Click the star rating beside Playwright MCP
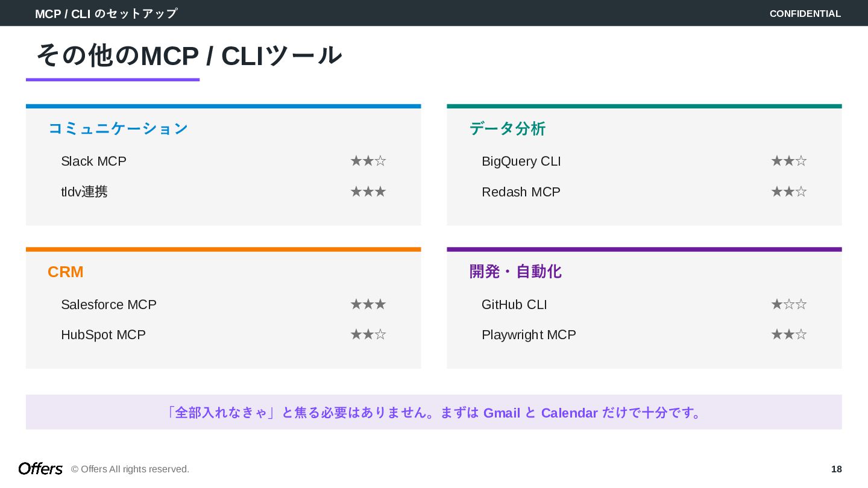The height and width of the screenshot is (488, 868). coord(789,334)
